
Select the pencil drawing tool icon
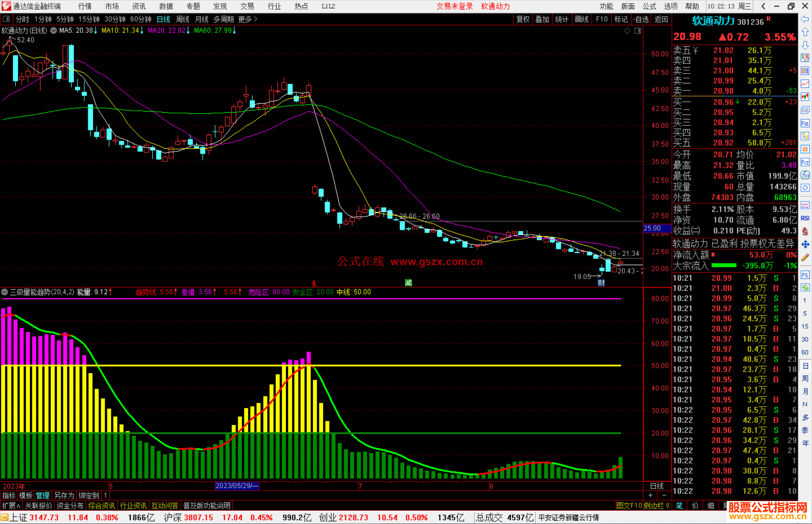[805, 257]
